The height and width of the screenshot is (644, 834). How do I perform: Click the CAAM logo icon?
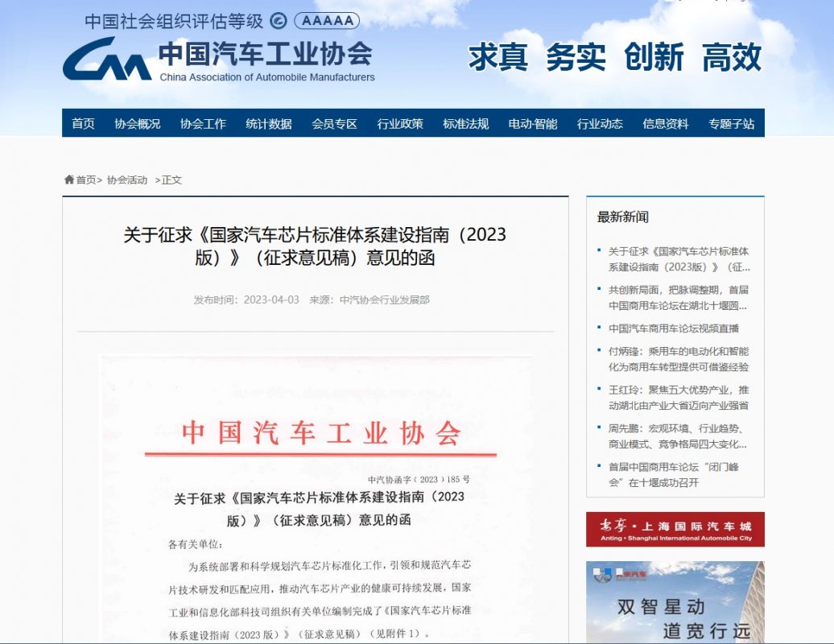(106, 59)
